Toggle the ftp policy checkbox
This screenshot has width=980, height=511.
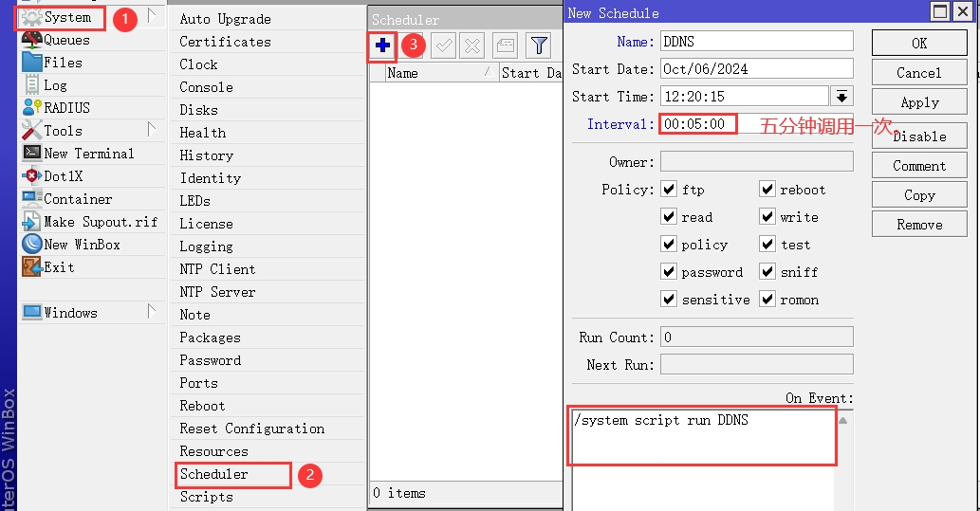click(x=669, y=190)
